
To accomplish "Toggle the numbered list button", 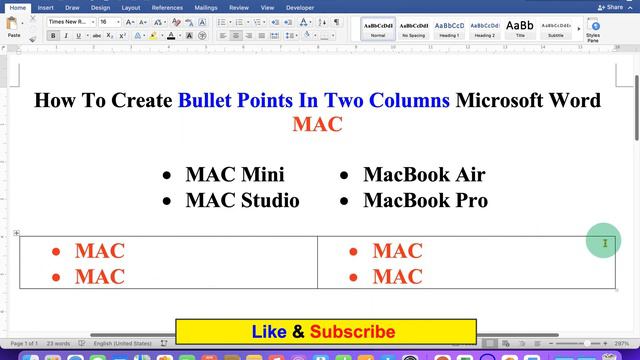I will point(240,22).
